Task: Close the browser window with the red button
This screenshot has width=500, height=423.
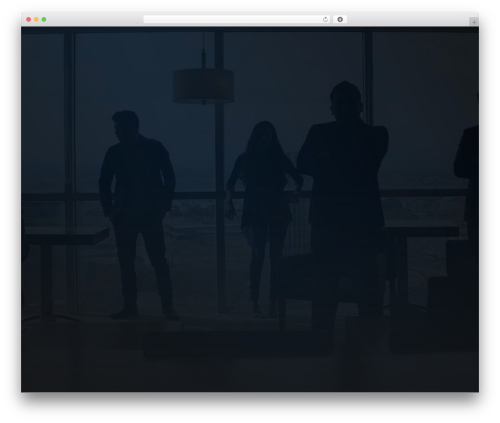Action: tap(29, 20)
